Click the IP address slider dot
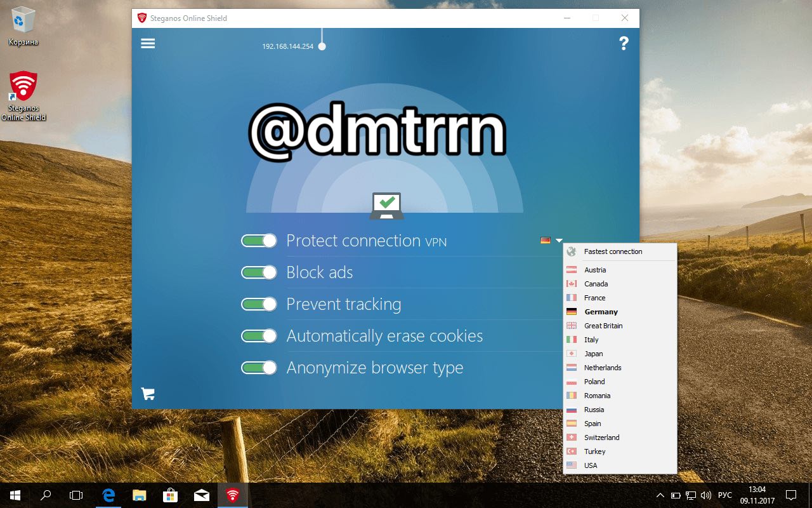The width and height of the screenshot is (812, 508). 322,46
